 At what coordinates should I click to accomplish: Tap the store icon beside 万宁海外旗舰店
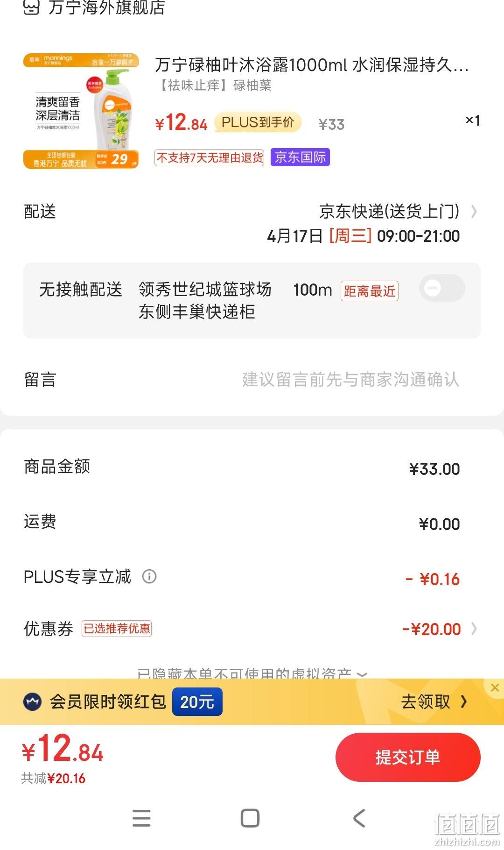click(x=31, y=7)
